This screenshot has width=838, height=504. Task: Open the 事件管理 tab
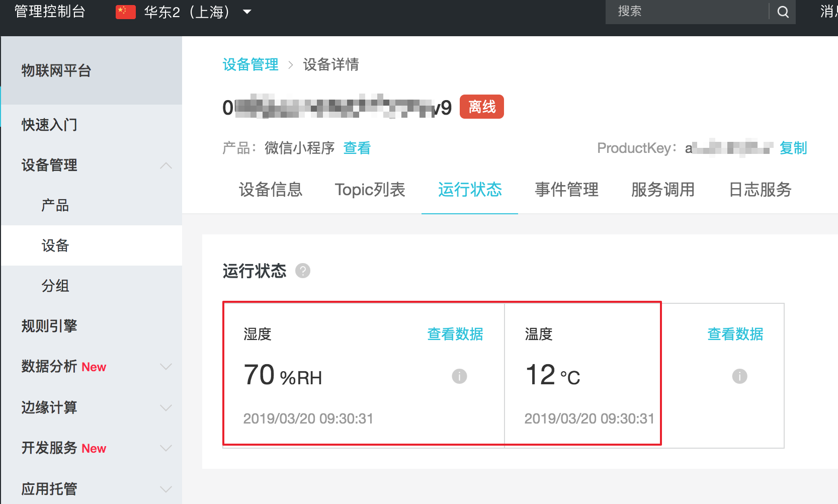coord(566,190)
